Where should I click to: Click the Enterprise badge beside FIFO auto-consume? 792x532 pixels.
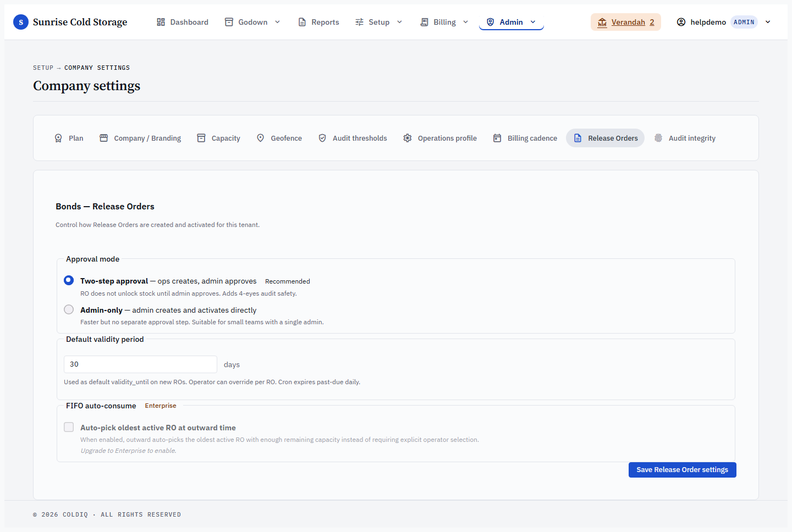click(x=161, y=406)
